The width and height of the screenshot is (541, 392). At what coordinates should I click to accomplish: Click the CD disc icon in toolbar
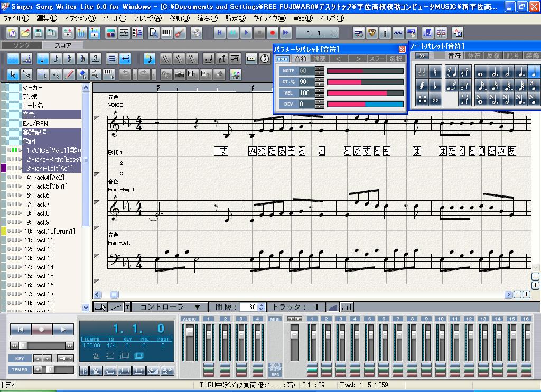(x=197, y=33)
